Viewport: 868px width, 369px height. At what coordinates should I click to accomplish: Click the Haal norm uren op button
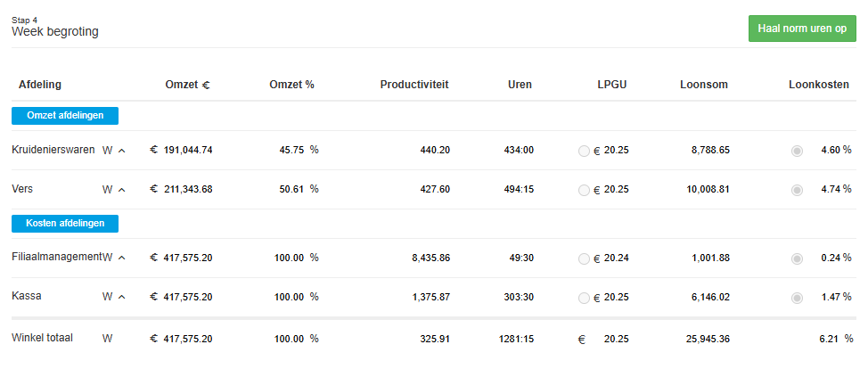click(801, 29)
